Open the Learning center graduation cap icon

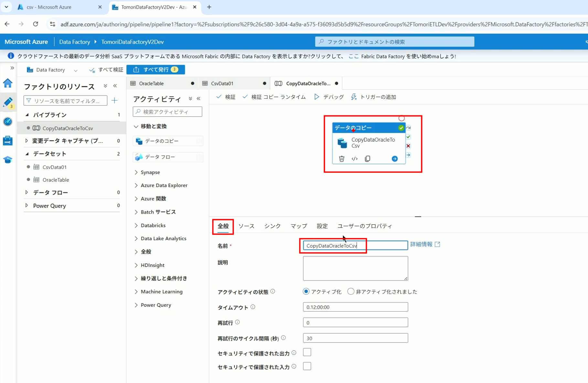8,160
